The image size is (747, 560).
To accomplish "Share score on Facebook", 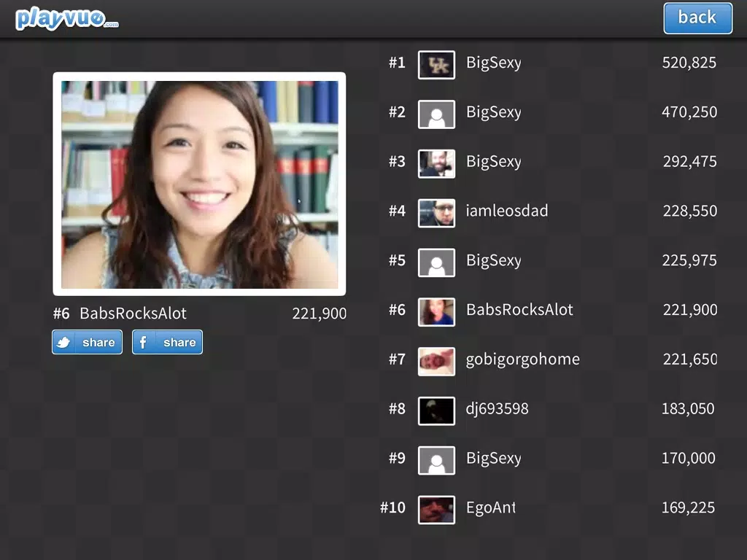I will pos(167,342).
